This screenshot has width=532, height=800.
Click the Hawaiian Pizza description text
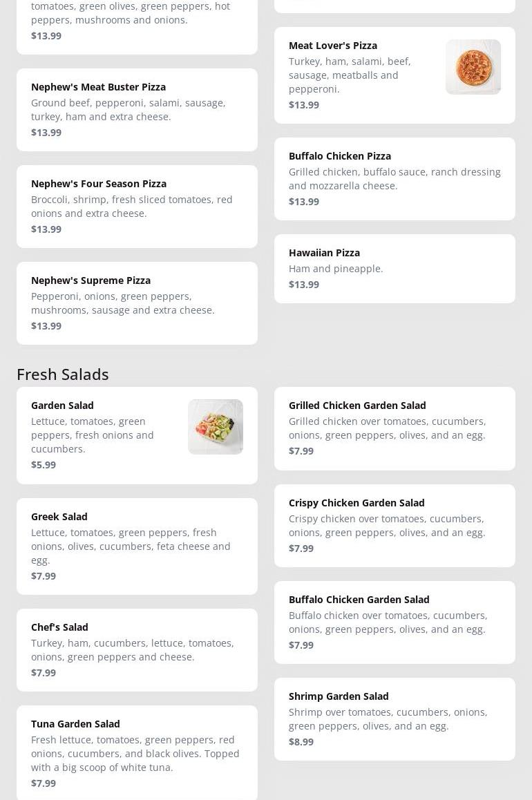336,269
